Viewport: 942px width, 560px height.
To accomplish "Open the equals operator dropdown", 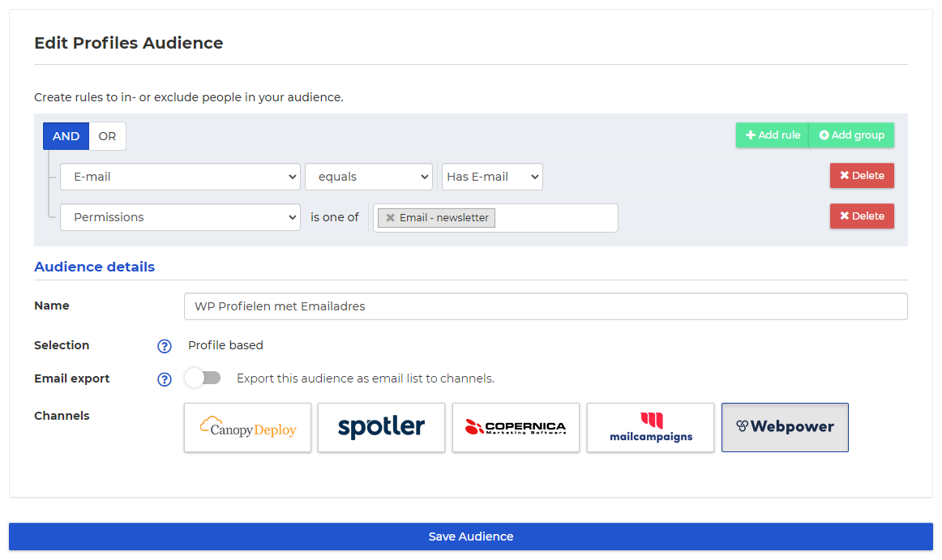I will 369,177.
